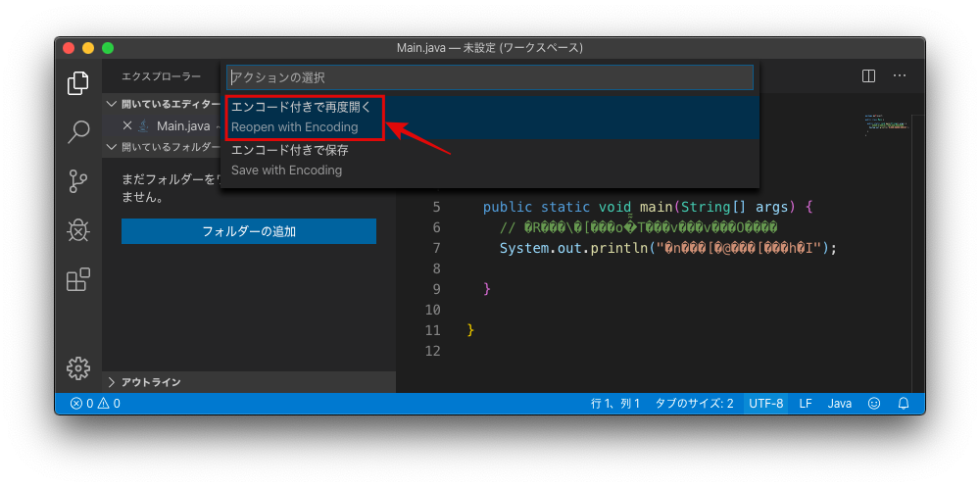
Task: Open the More Actions ellipsis menu
Action: point(900,76)
